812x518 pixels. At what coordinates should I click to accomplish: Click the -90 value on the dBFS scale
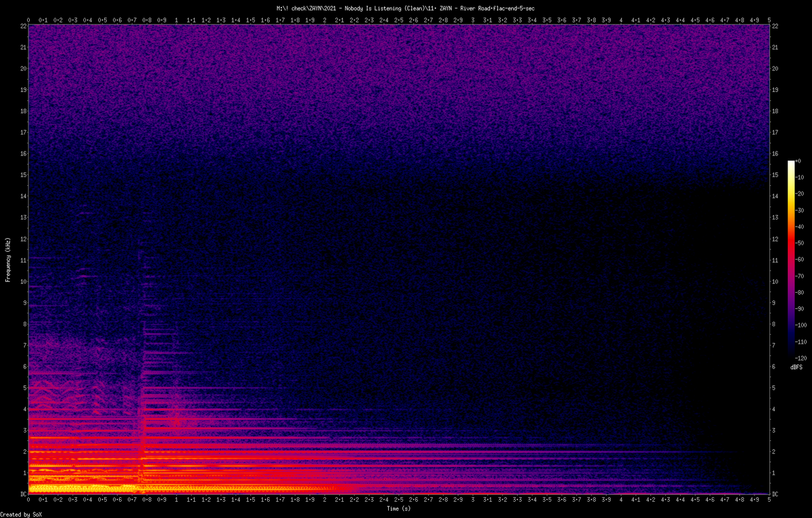800,309
